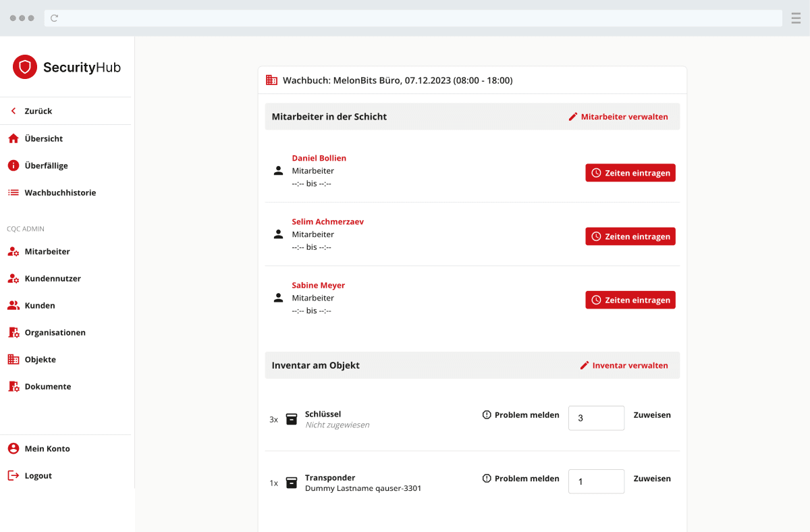Click the Übersicht home icon
Viewport: 810px width, 532px height.
13,138
